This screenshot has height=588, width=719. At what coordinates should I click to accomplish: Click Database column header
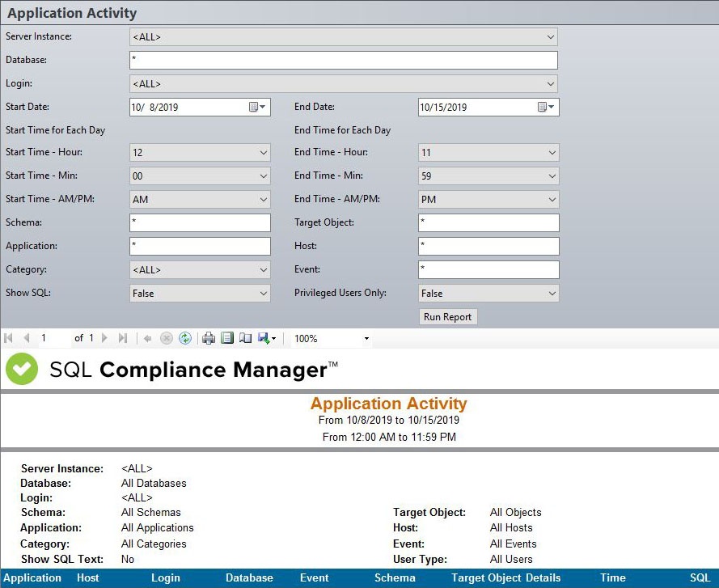249,578
